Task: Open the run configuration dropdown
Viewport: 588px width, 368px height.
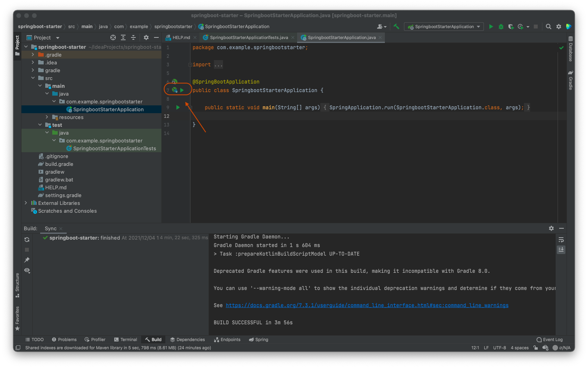Action: 444,27
